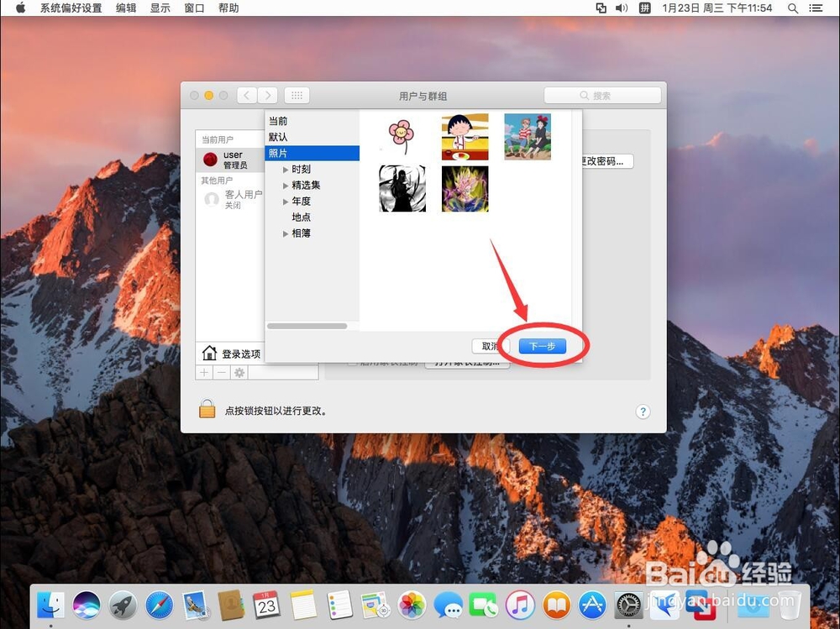The image size is (840, 629).
Task: Choose the Chibi Maruko cartoon thumbnail
Action: (x=465, y=137)
